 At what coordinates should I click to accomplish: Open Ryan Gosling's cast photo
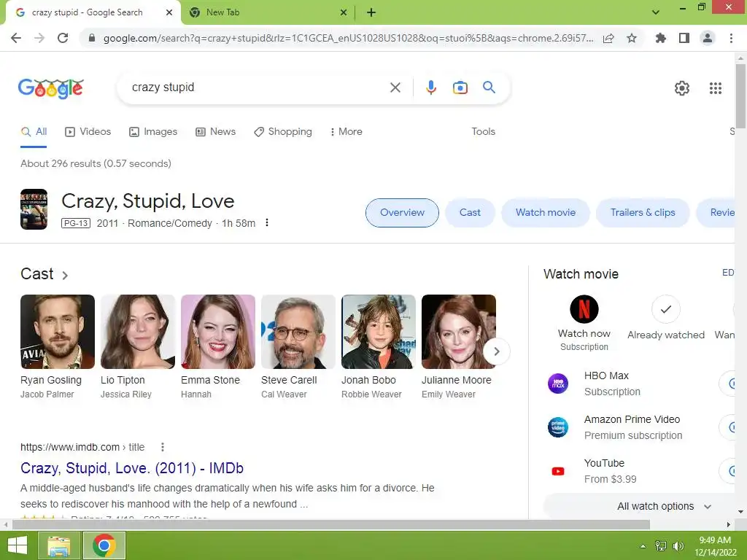click(x=58, y=332)
